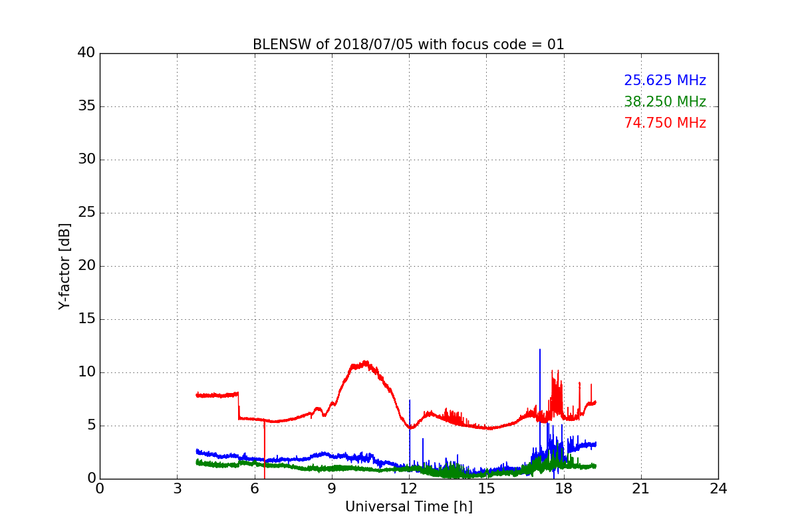Click the y-axis tick label 20
Image resolution: width=798 pixels, height=532 pixels.
click(86, 266)
